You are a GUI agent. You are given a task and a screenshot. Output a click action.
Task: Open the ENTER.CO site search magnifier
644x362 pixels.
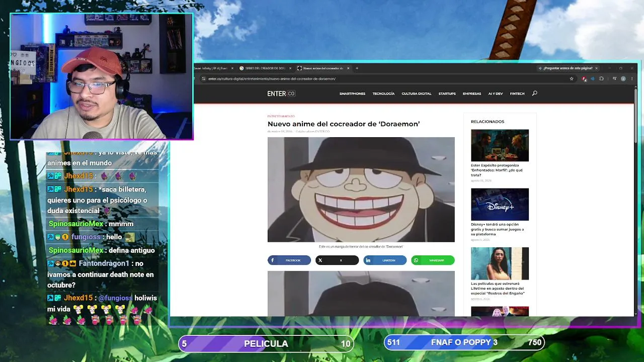[534, 93]
